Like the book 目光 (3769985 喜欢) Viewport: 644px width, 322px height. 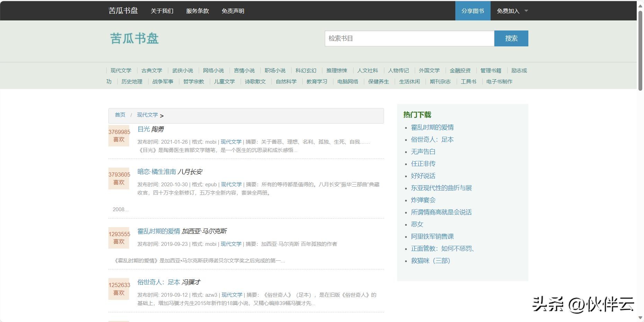[x=119, y=136]
